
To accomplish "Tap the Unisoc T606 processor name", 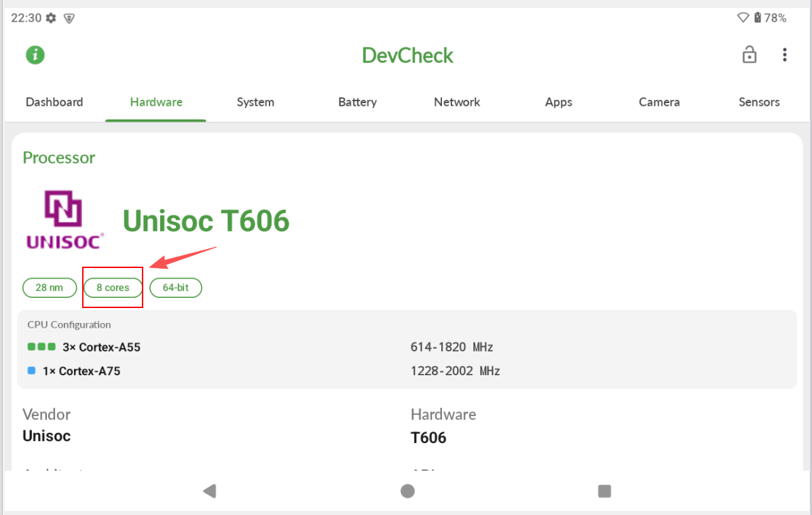I will 206,221.
